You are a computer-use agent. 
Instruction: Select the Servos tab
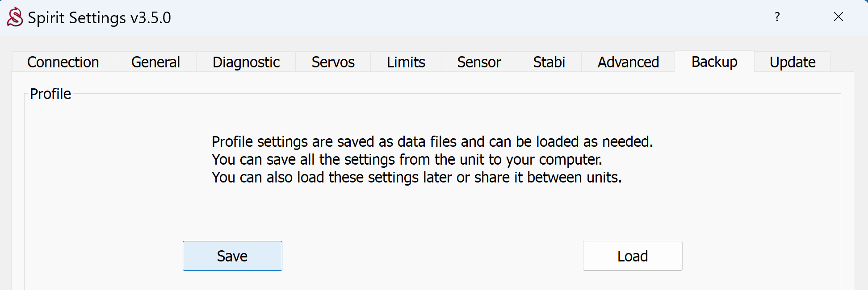pos(333,62)
